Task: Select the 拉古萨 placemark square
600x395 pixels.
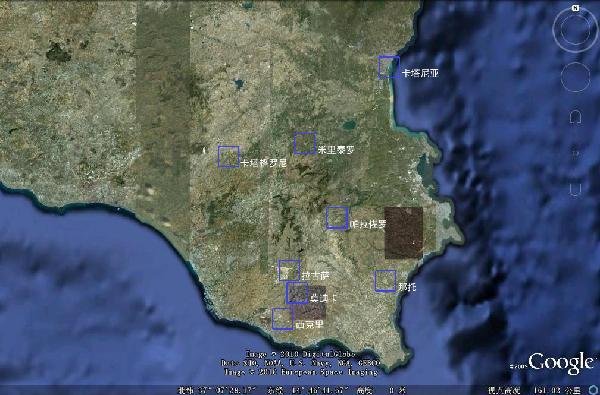Action: click(289, 270)
